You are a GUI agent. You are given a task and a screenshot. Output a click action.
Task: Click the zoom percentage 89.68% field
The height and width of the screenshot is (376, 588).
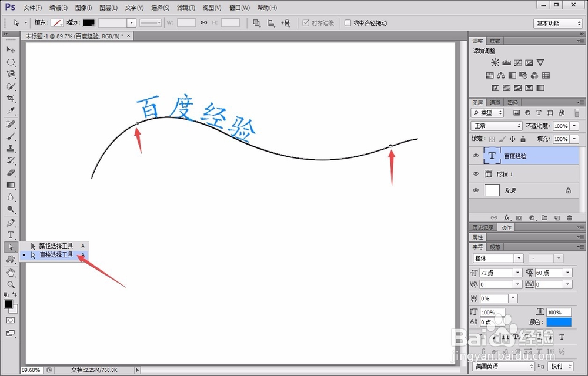coord(31,370)
